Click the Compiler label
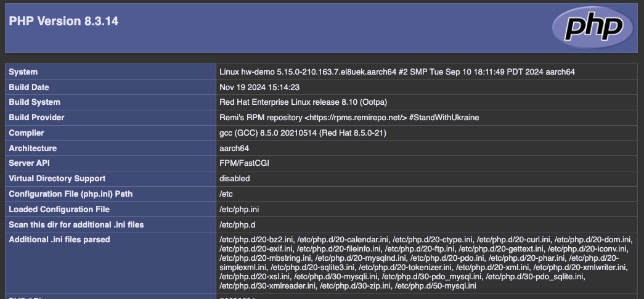The width and height of the screenshot is (644, 299). (26, 133)
